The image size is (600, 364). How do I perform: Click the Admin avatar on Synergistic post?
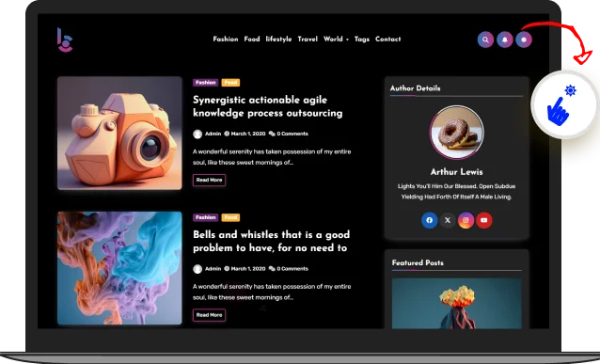(197, 134)
